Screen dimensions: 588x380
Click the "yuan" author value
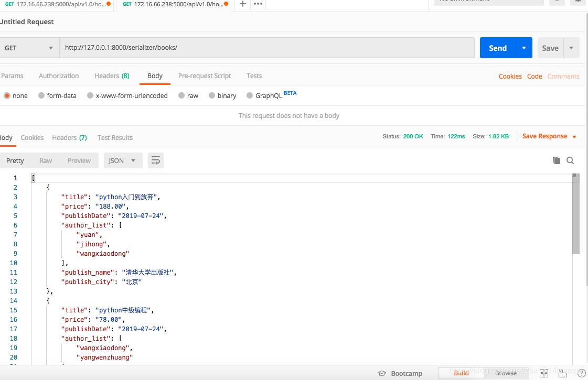coord(88,235)
